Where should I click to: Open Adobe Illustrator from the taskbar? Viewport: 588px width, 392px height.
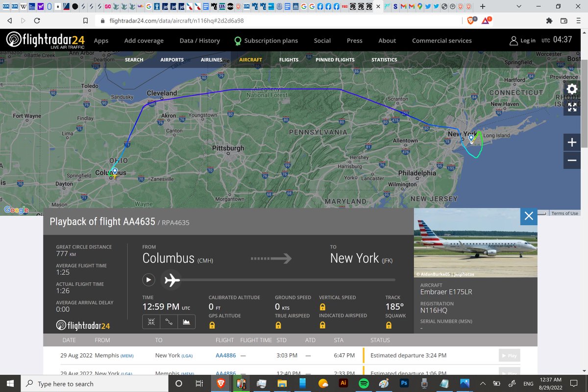343,384
